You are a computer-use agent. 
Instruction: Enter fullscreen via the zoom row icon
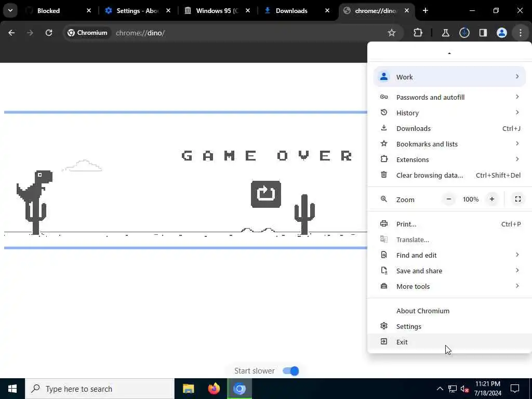[x=518, y=199]
